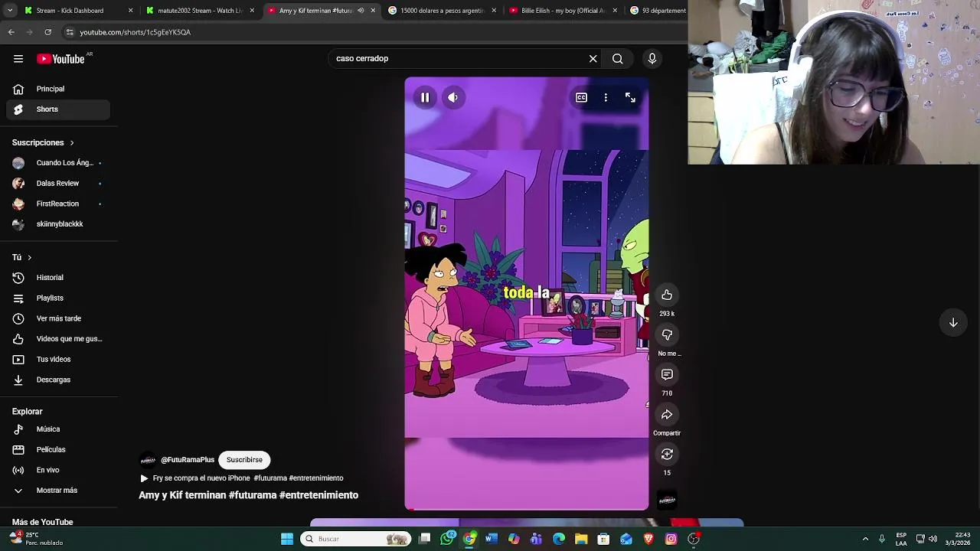This screenshot has height=551, width=980.
Task: Open the @FutuRamaPlus channel name
Action: [x=188, y=460]
